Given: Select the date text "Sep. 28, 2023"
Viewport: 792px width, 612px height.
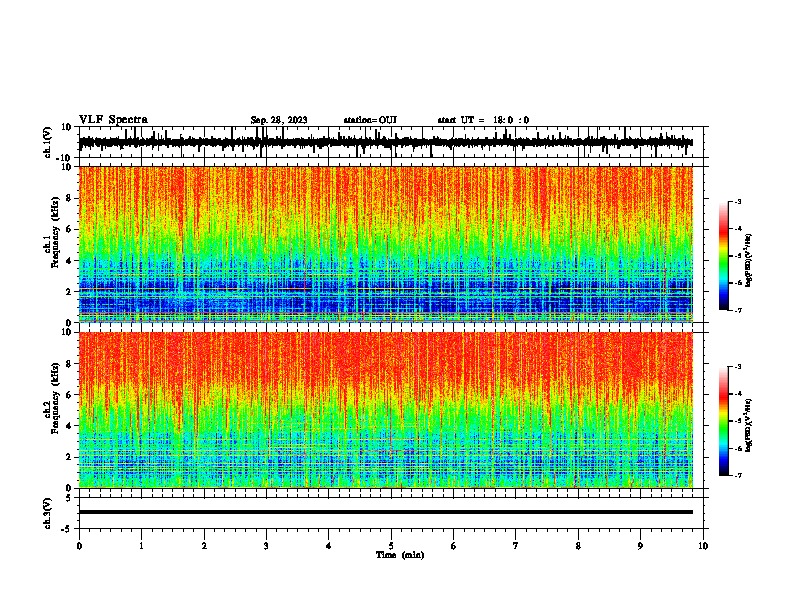Looking at the screenshot, I should 279,120.
